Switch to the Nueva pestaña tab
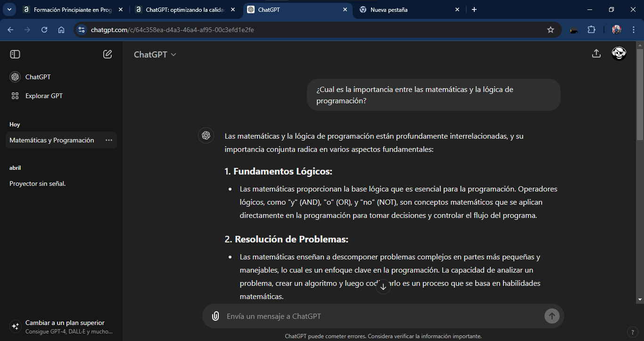Image resolution: width=644 pixels, height=341 pixels. click(x=410, y=9)
